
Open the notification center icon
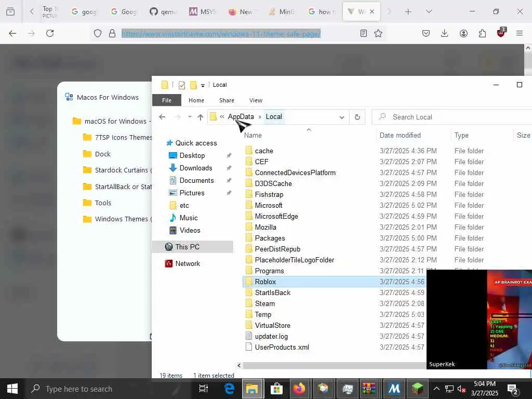click(513, 389)
